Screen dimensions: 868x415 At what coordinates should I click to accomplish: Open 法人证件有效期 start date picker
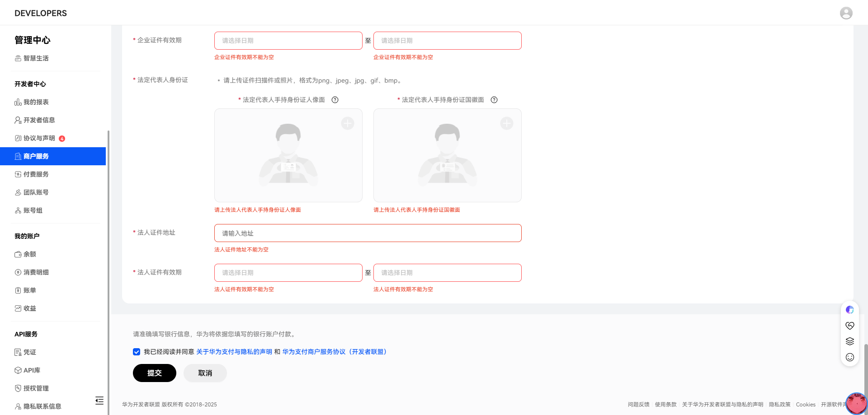click(x=288, y=273)
